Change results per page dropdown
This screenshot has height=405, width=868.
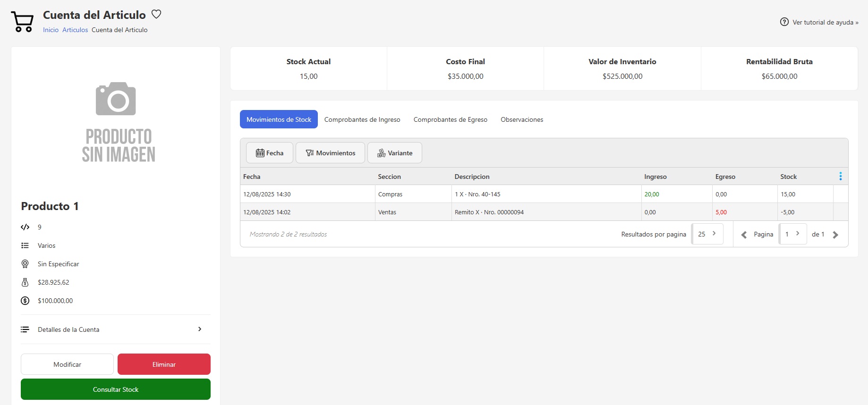point(707,234)
